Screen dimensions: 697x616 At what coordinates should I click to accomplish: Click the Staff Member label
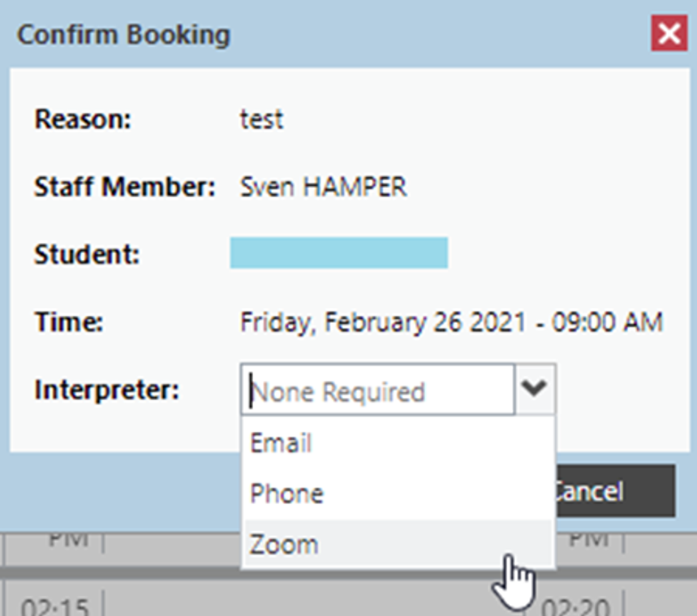coord(125,187)
